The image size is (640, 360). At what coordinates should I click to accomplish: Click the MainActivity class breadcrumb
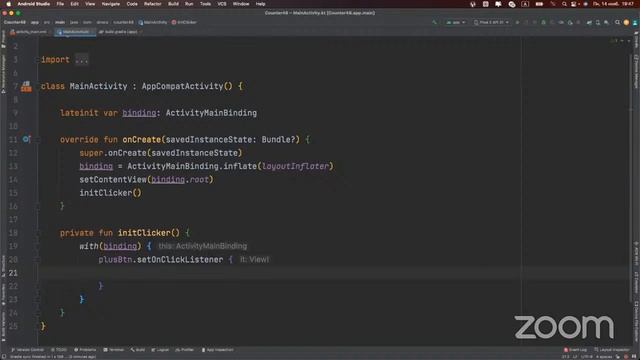tap(153, 22)
